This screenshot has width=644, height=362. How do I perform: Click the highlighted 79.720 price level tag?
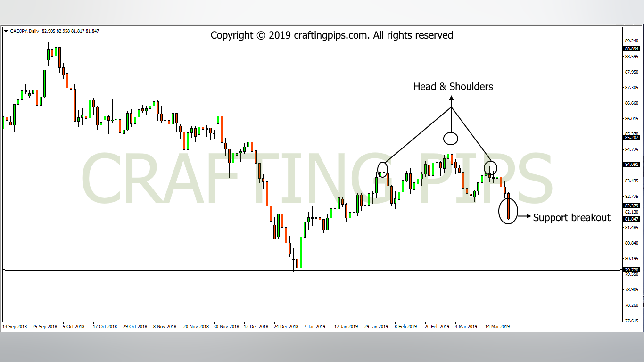(x=631, y=270)
